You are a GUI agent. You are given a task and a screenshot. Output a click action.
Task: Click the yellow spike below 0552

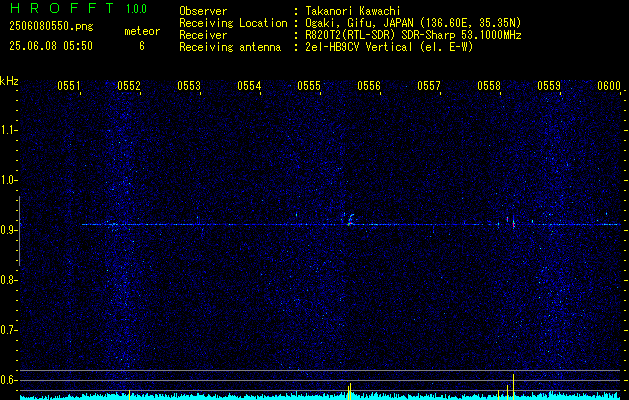click(x=130, y=395)
